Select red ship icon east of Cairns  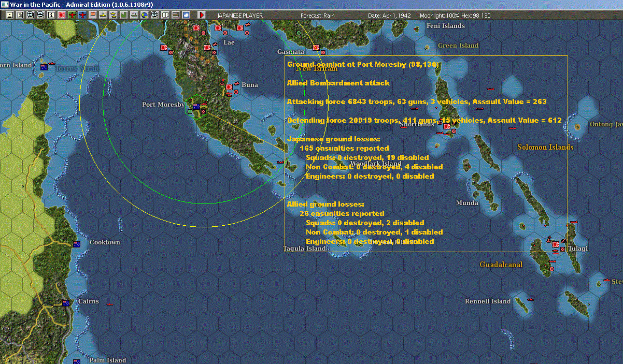coord(109,304)
